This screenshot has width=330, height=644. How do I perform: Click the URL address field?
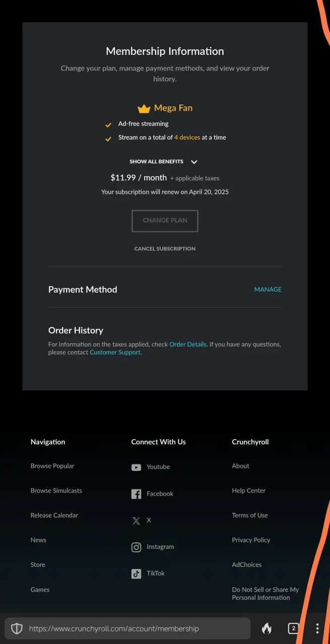127,628
